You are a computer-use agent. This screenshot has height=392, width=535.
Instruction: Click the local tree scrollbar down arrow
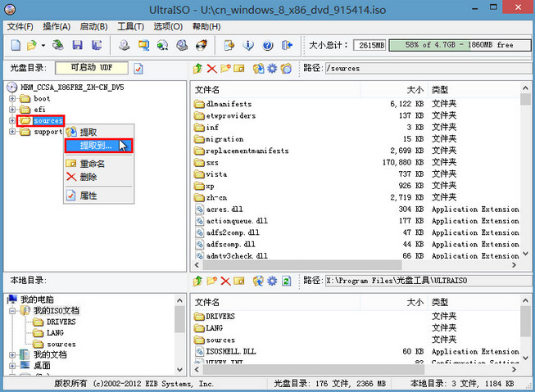pos(179,370)
